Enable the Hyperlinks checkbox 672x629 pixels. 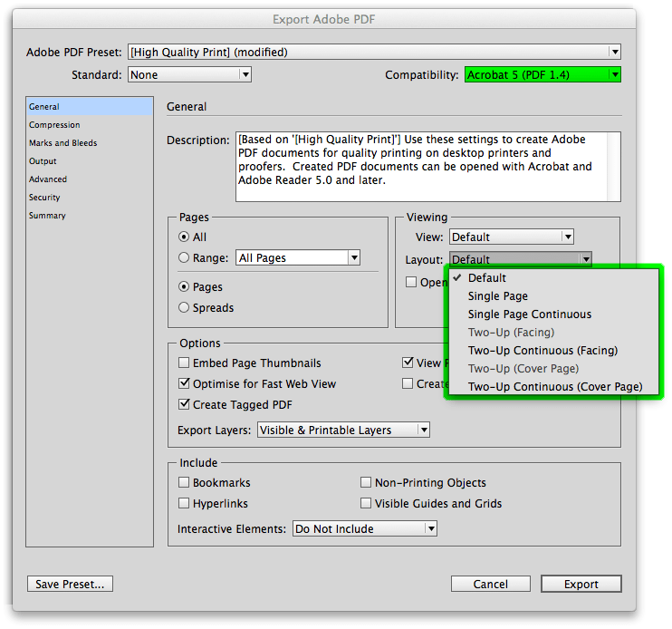click(184, 503)
